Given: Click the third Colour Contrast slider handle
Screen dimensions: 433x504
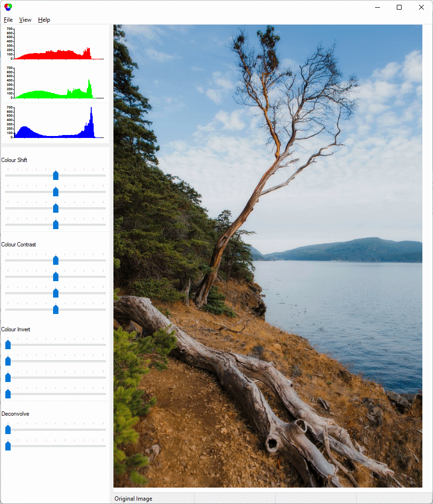Looking at the screenshot, I should [56, 293].
